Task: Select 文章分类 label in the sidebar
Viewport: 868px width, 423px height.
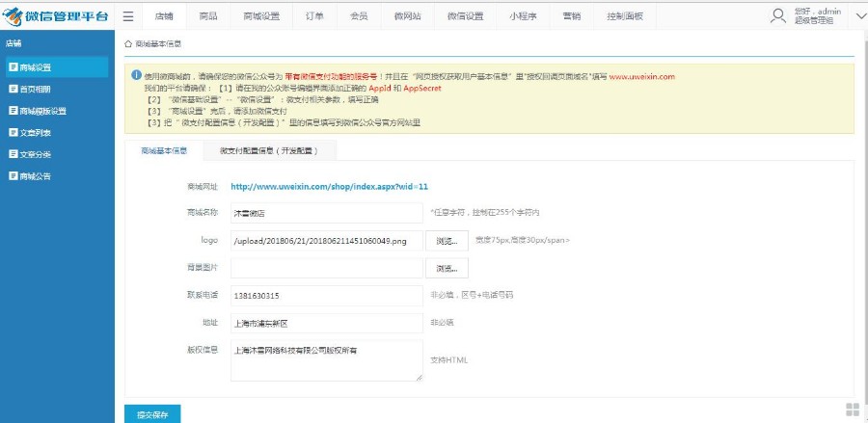Action: pos(36,155)
